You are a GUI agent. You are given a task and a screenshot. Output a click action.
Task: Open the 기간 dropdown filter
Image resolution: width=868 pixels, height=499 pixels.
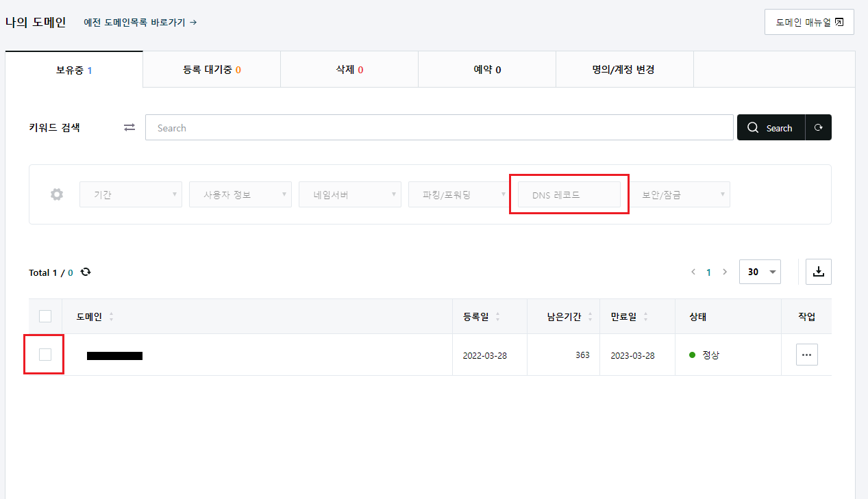click(x=131, y=194)
